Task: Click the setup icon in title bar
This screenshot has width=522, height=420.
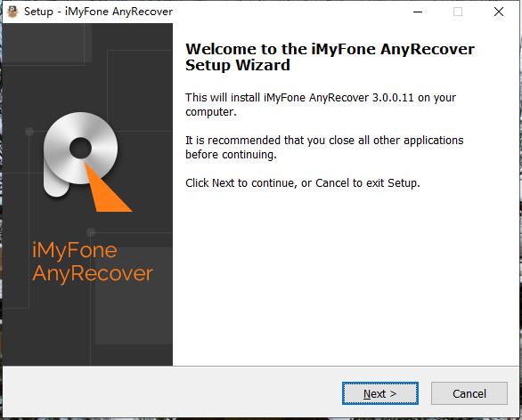Action: [x=12, y=12]
